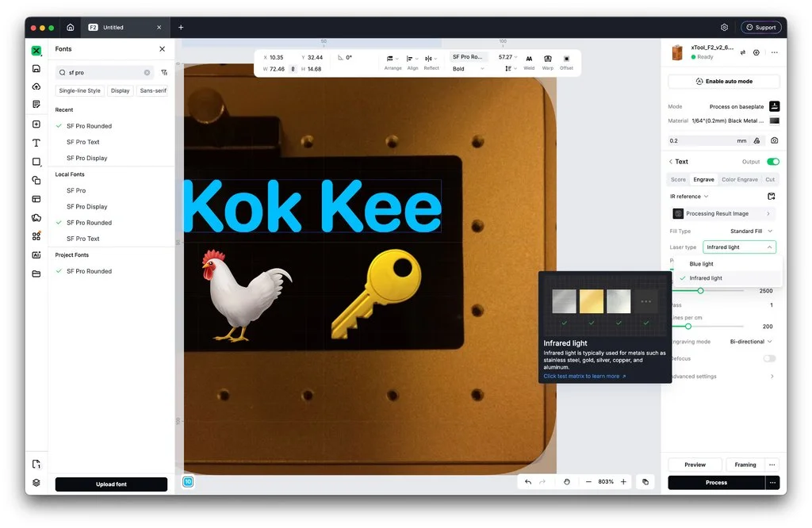Open the Engraving mode Bi-directional dropdown
The image size is (812, 528).
click(x=751, y=342)
